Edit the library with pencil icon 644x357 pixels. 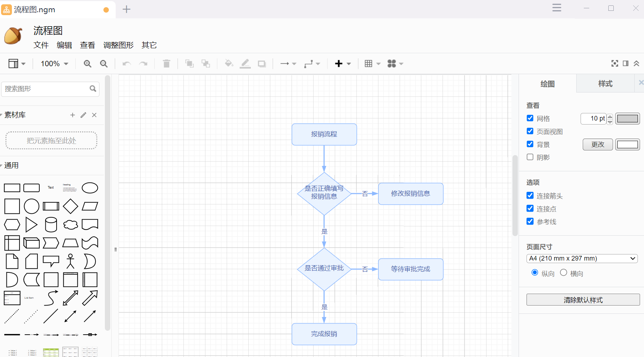tap(83, 115)
